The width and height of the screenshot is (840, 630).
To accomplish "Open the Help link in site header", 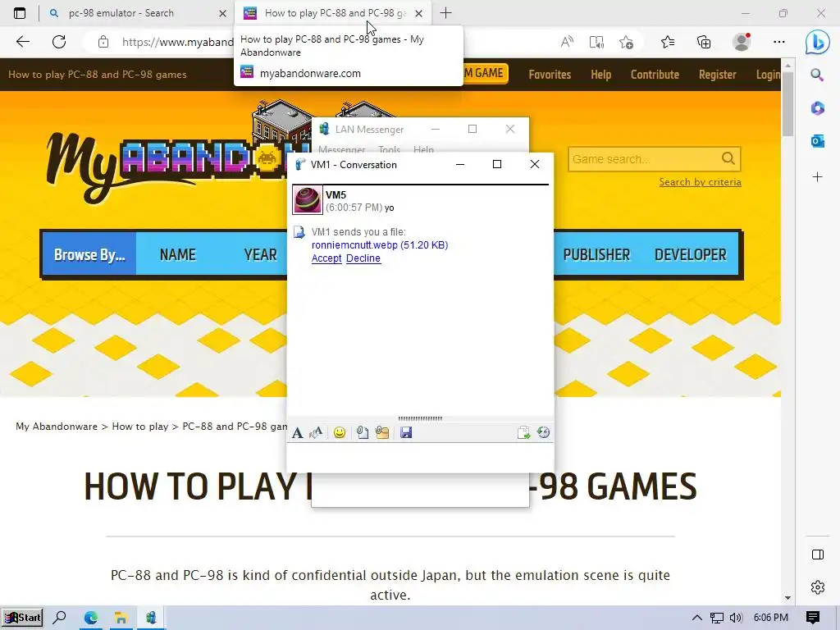I will (x=600, y=75).
